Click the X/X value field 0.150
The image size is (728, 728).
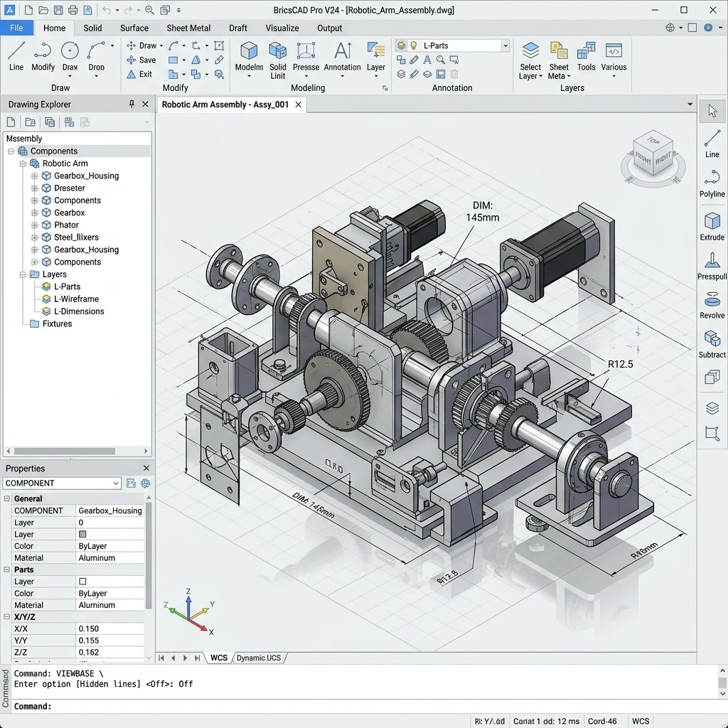(x=110, y=628)
